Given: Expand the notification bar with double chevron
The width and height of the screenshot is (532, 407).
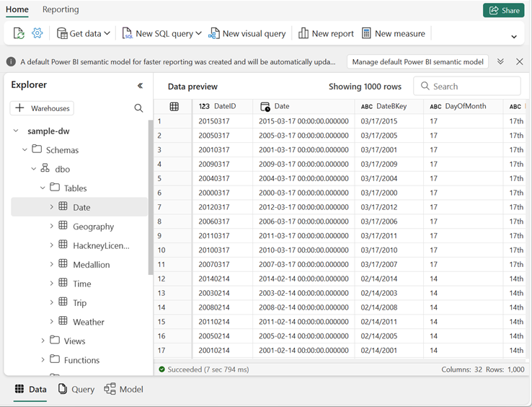Looking at the screenshot, I should tap(500, 61).
